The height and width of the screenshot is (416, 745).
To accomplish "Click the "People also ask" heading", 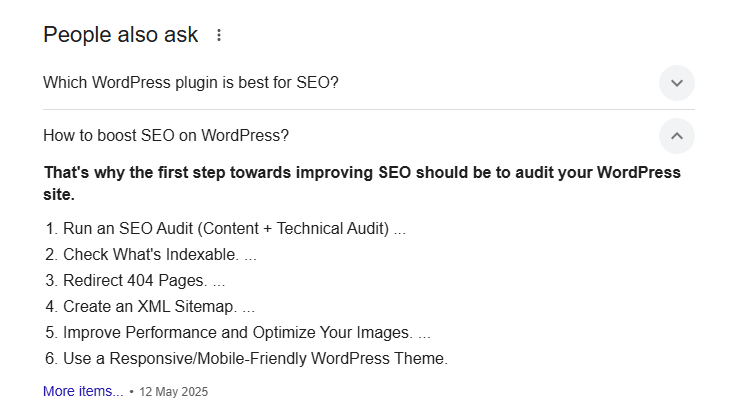I will click(121, 35).
